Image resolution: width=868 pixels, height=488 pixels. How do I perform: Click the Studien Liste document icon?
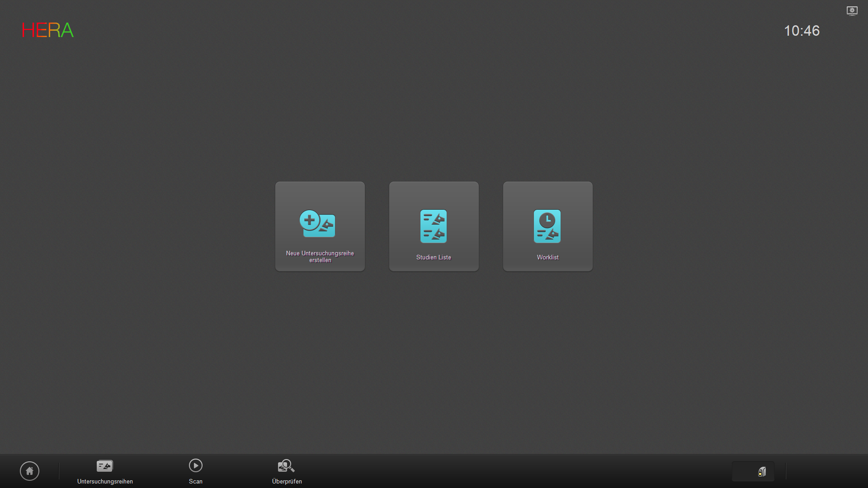(x=434, y=226)
